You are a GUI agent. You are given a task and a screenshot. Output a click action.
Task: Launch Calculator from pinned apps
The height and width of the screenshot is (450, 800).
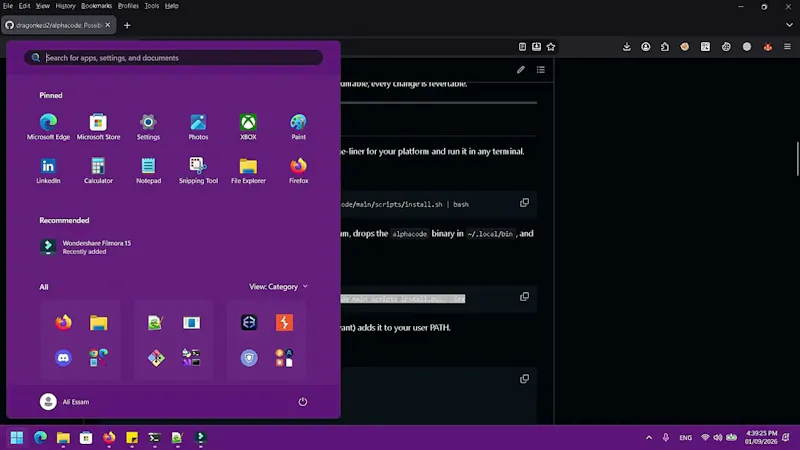(98, 170)
